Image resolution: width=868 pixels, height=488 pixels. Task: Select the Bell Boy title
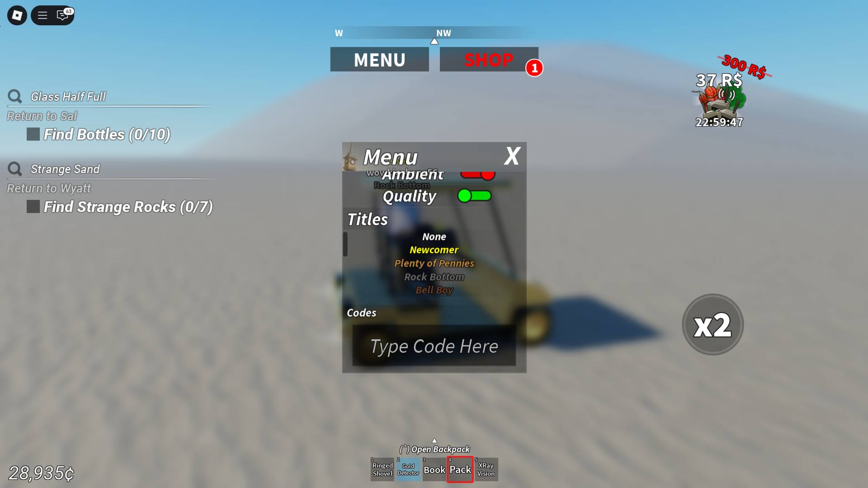[x=434, y=290]
